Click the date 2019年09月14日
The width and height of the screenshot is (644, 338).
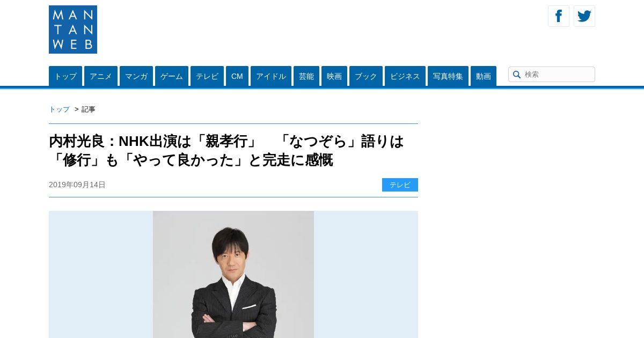point(77,185)
